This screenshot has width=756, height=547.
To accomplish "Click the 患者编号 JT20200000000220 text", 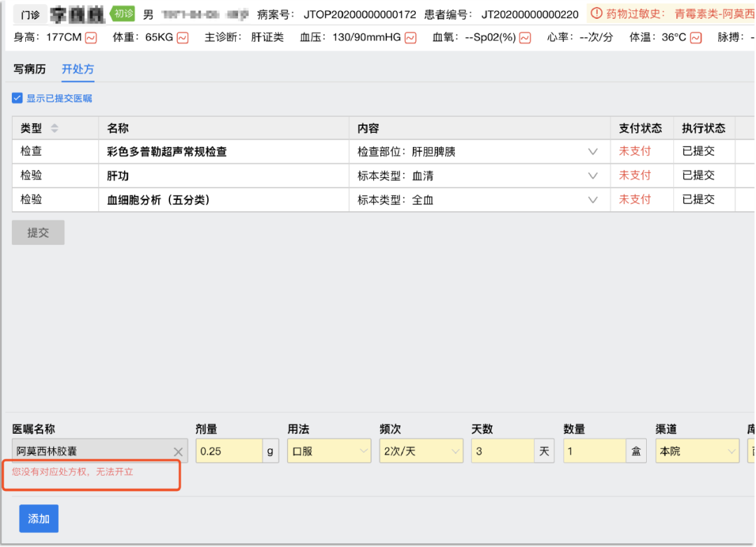I will (x=501, y=15).
